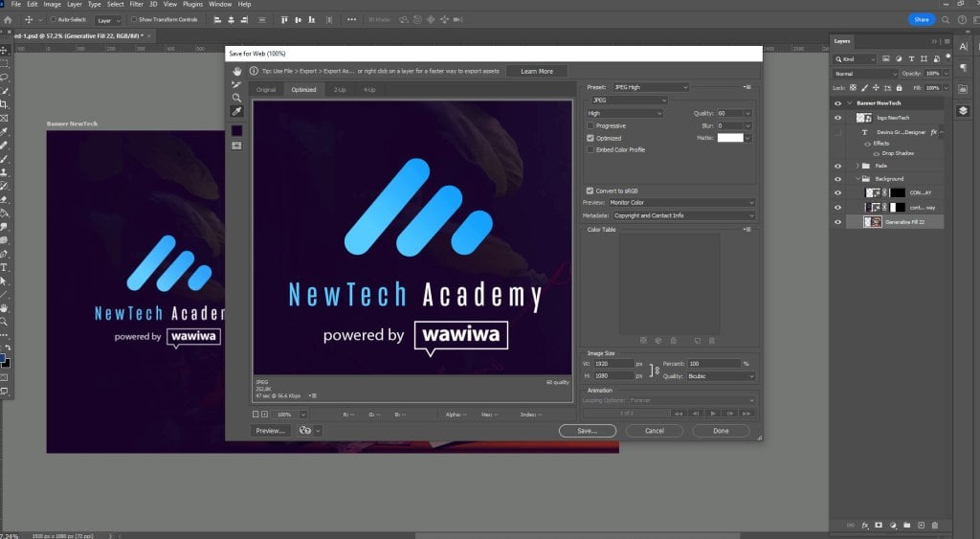Viewport: 980px width, 539px height.
Task: Click the Share button
Action: (922, 19)
